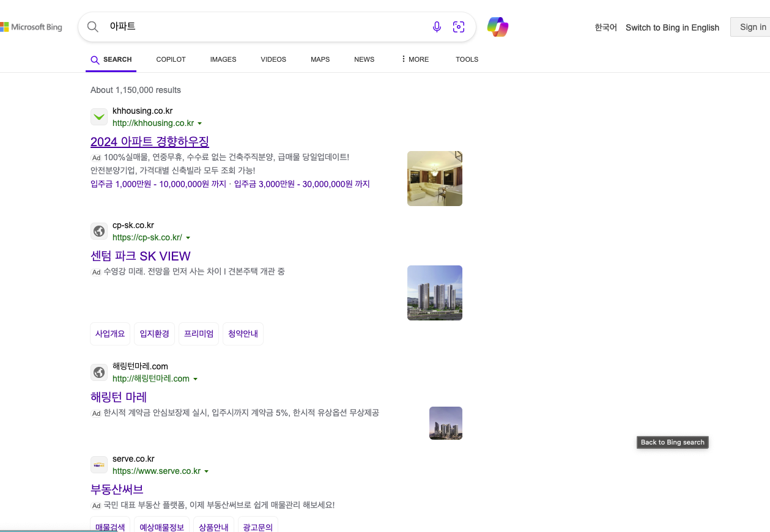Click the 센텀 파크 SK VIEW apartment thumbnail
The height and width of the screenshot is (532, 770).
434,292
